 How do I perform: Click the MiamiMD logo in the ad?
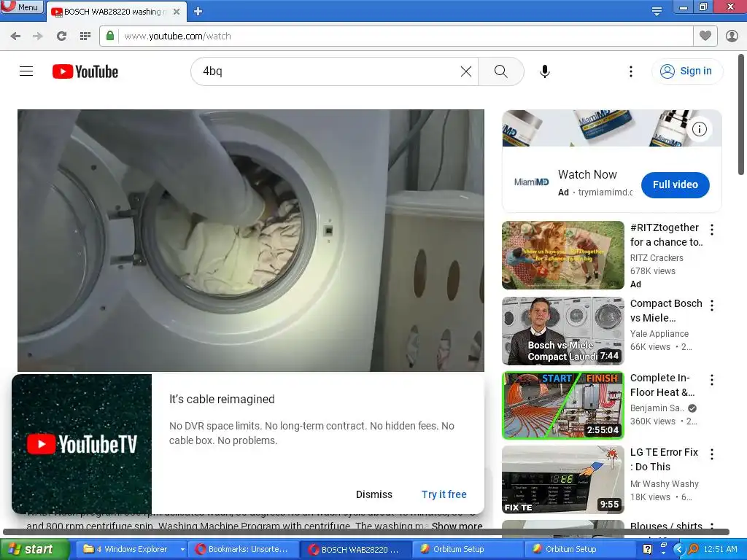click(531, 182)
